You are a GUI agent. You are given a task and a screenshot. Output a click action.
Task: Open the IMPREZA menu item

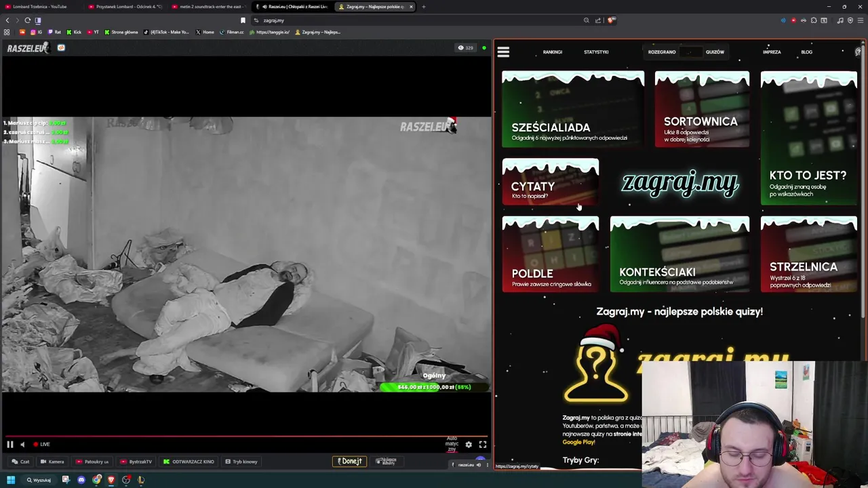(x=772, y=52)
